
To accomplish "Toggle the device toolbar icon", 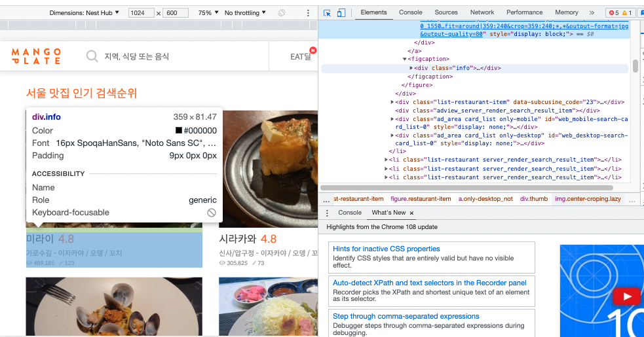I will coord(341,12).
